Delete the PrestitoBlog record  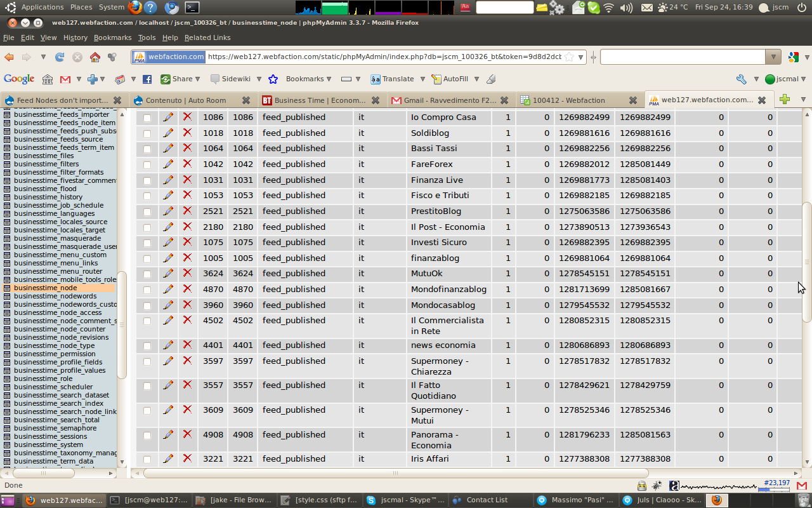click(188, 211)
